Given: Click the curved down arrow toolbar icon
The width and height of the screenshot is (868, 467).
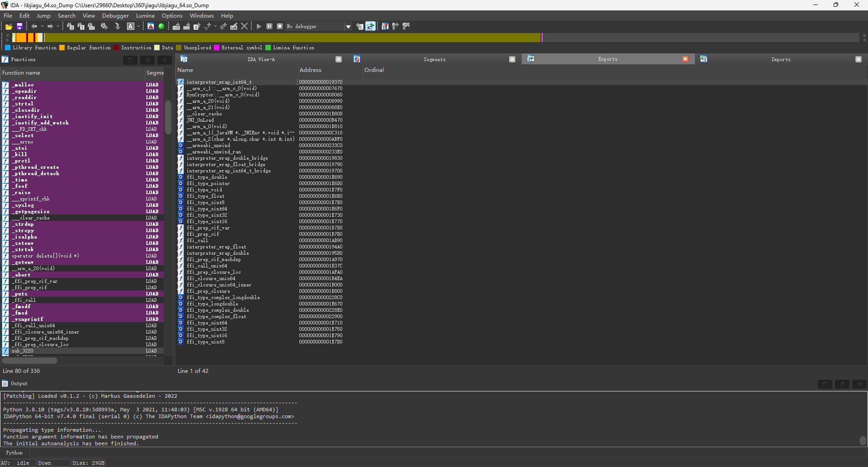Looking at the screenshot, I should (118, 27).
